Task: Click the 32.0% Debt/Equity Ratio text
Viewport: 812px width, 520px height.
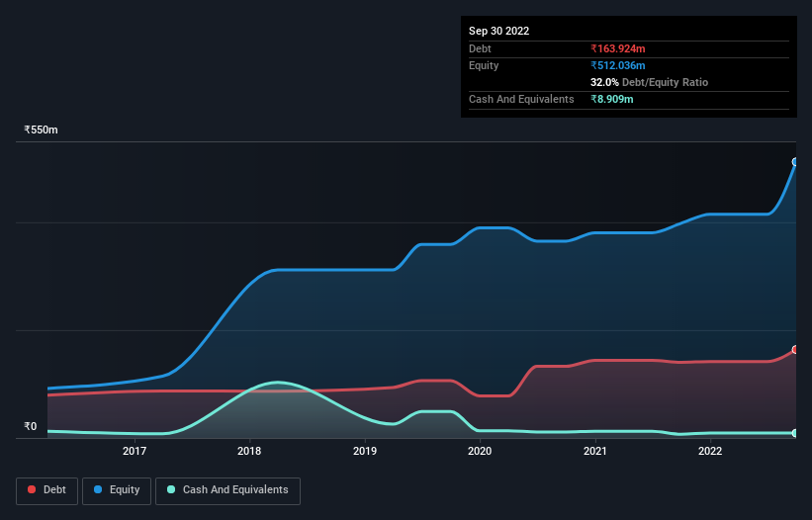Action: 649,82
